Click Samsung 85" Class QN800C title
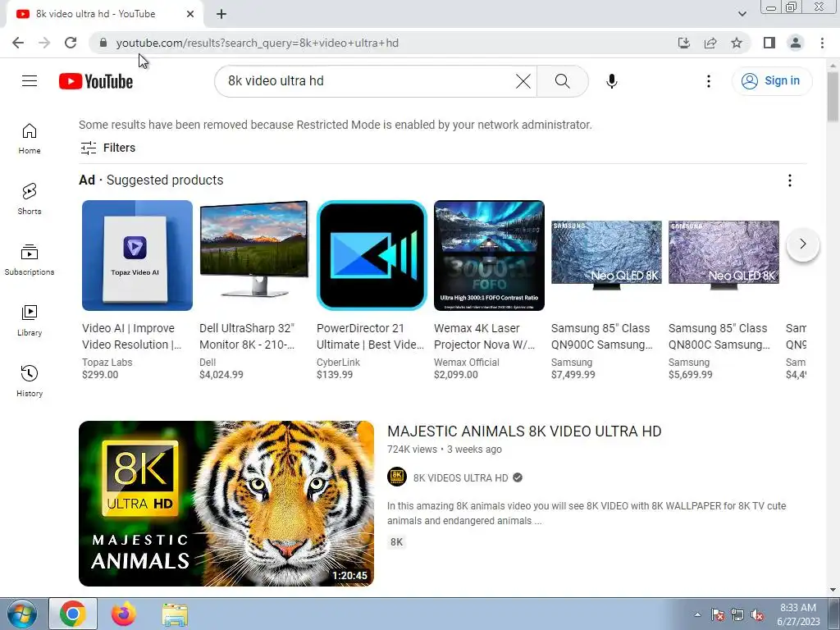The height and width of the screenshot is (630, 840). click(719, 336)
